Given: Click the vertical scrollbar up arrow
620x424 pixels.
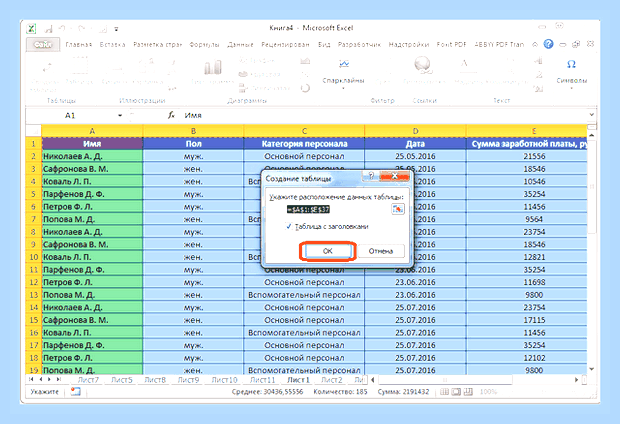Looking at the screenshot, I should (592, 135).
